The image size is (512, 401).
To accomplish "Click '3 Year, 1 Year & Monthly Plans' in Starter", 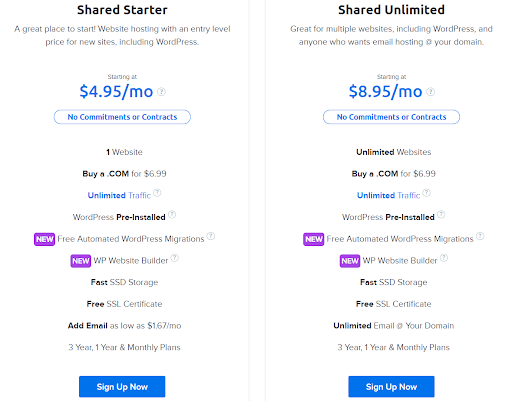I will (x=124, y=347).
